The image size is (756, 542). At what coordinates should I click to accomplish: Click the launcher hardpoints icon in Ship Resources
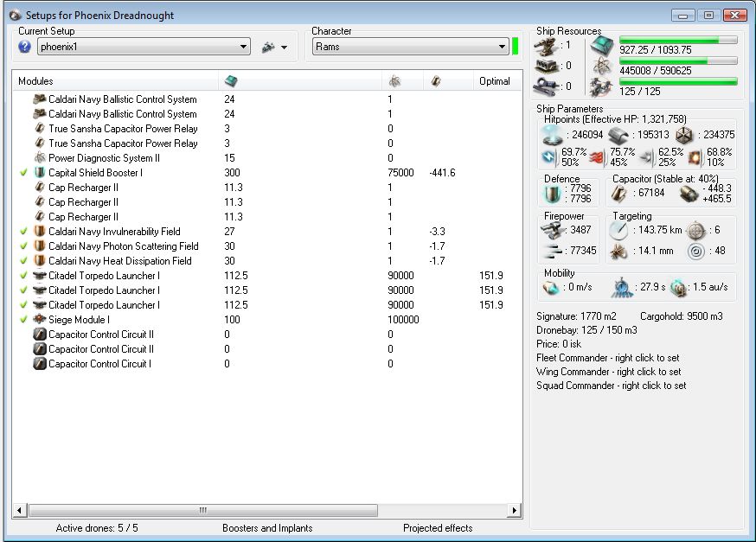(545, 66)
